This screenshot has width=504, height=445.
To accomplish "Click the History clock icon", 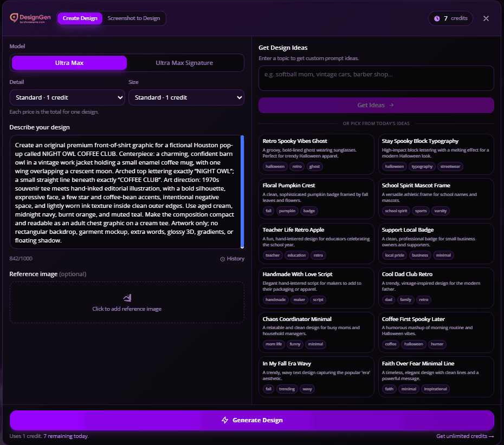I will [222, 259].
